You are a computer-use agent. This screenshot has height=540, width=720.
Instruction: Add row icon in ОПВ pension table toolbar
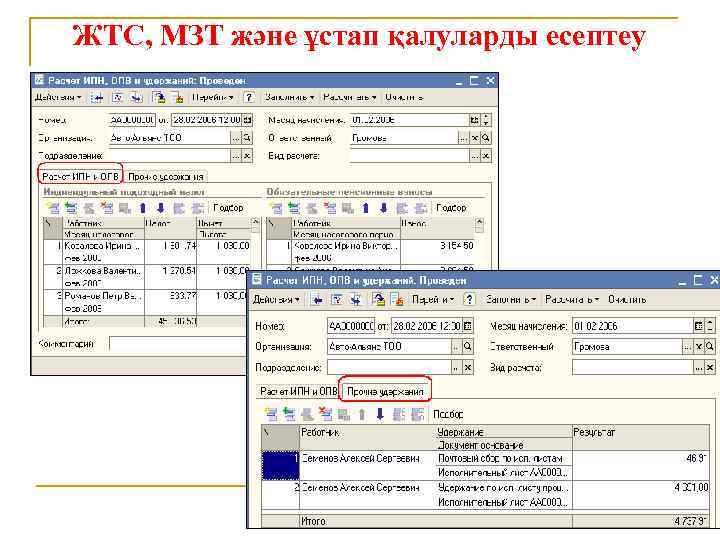click(x=276, y=208)
